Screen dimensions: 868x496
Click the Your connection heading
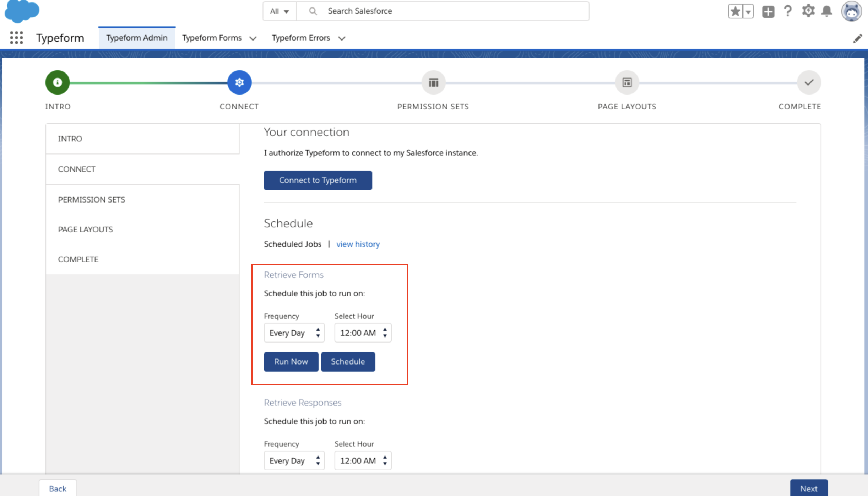306,132
